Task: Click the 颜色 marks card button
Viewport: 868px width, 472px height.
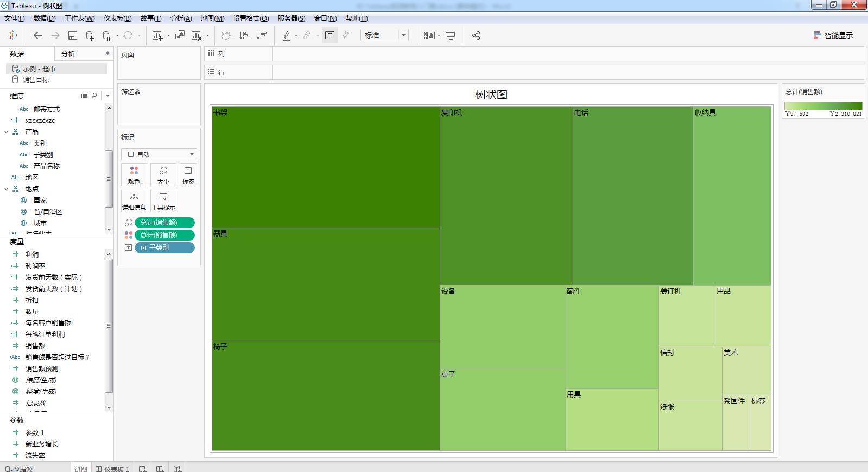Action: coord(134,175)
